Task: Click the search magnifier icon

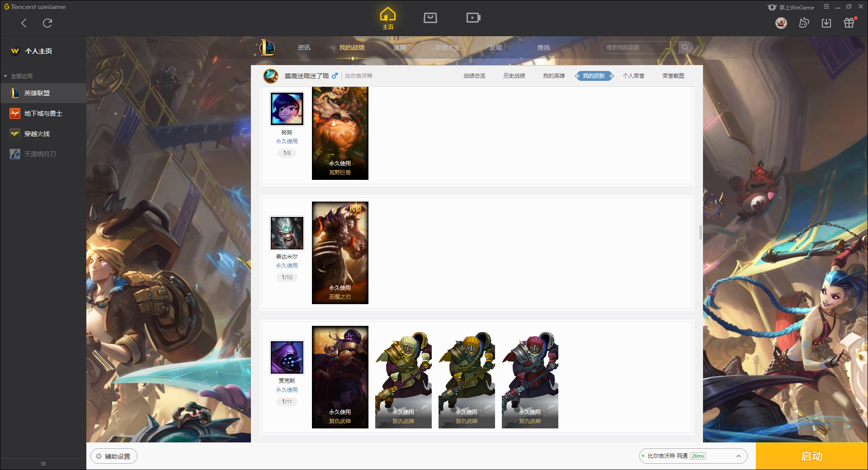Action: [x=685, y=47]
